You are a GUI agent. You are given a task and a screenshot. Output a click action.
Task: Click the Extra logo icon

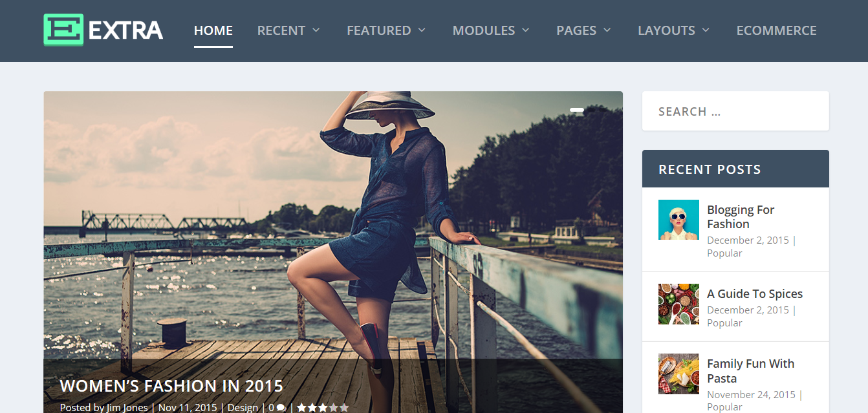point(63,30)
